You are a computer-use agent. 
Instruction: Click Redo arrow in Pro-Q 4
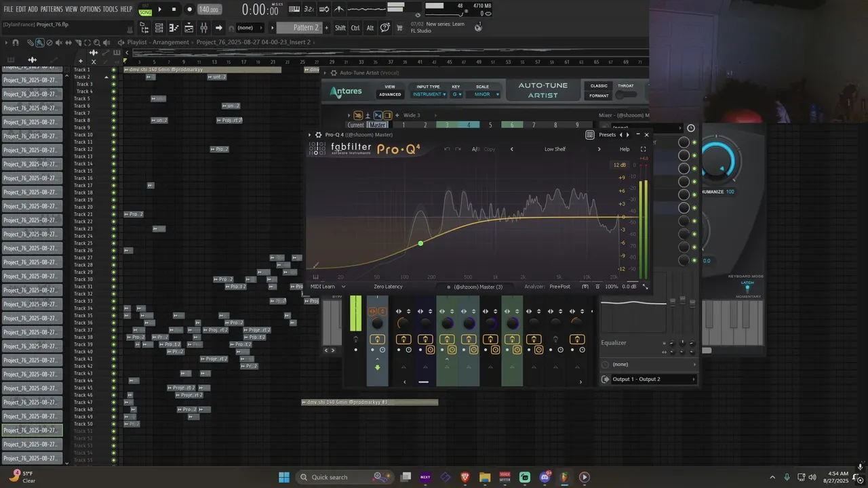click(x=458, y=149)
